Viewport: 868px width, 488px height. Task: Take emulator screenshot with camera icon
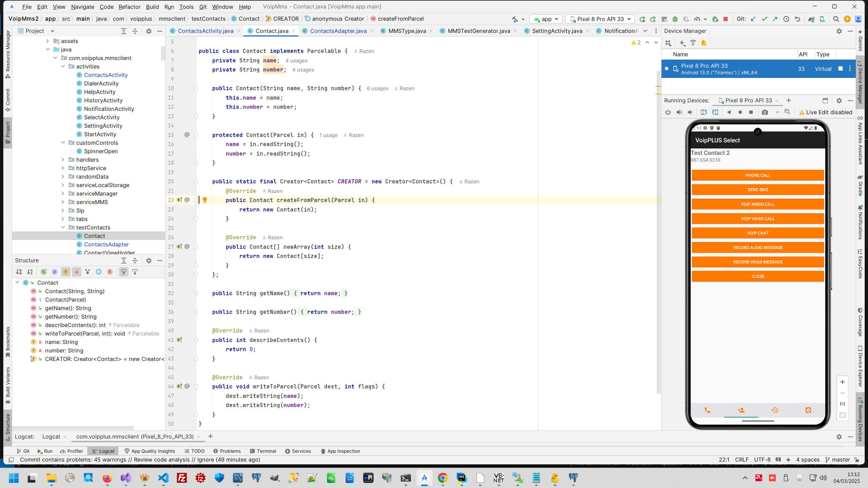[x=765, y=112]
